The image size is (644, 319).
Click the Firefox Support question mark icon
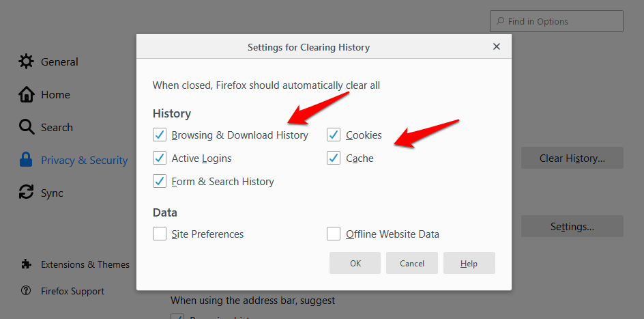(27, 291)
